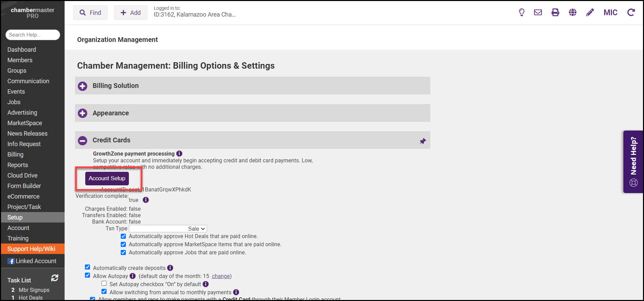Image resolution: width=644 pixels, height=301 pixels.
Task: Open the envelope mail icon
Action: coord(538,13)
